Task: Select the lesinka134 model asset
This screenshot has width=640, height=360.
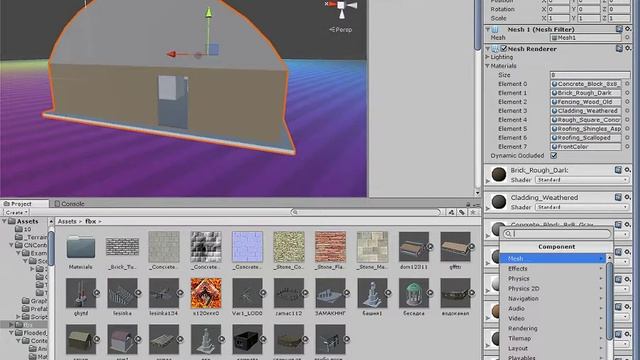Action: 164,293
